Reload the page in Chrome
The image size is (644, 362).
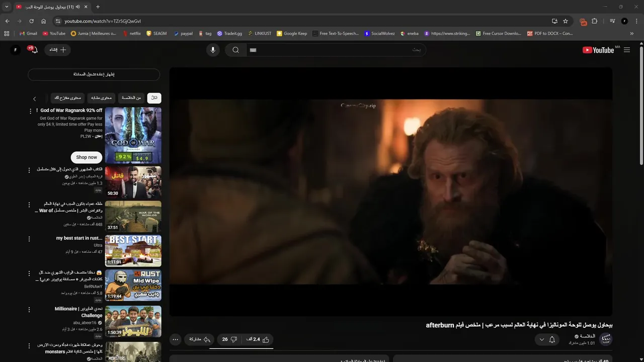pos(31,21)
